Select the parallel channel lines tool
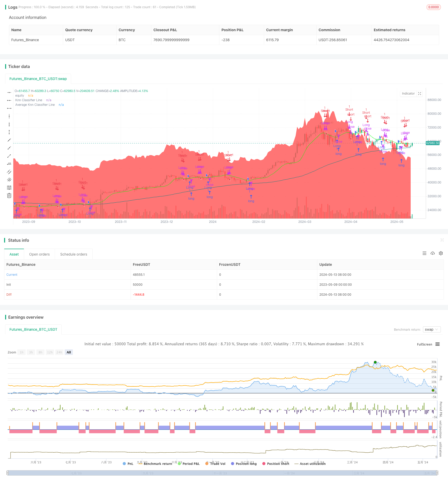 tap(9, 172)
